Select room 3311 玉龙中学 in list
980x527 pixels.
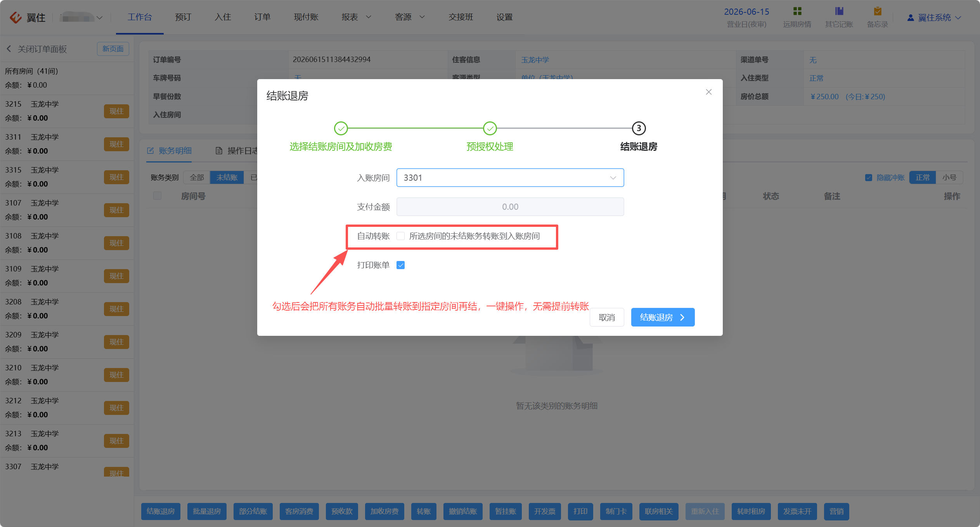[67, 144]
